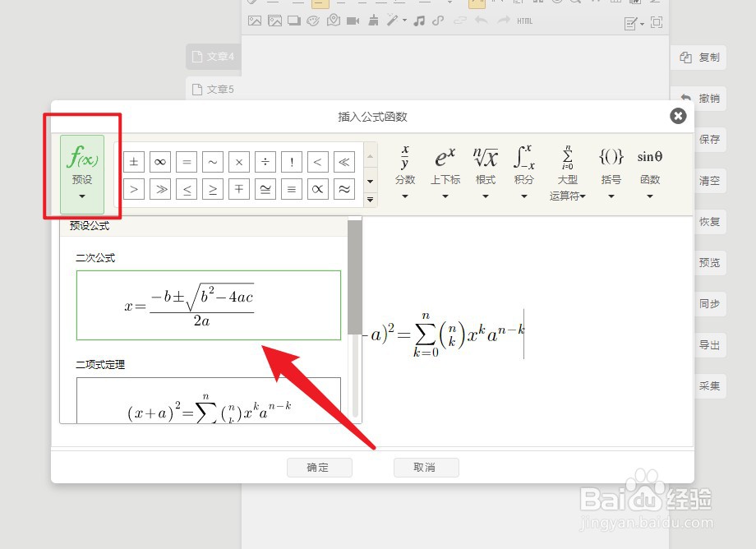Click the 保存 save button

click(x=710, y=139)
